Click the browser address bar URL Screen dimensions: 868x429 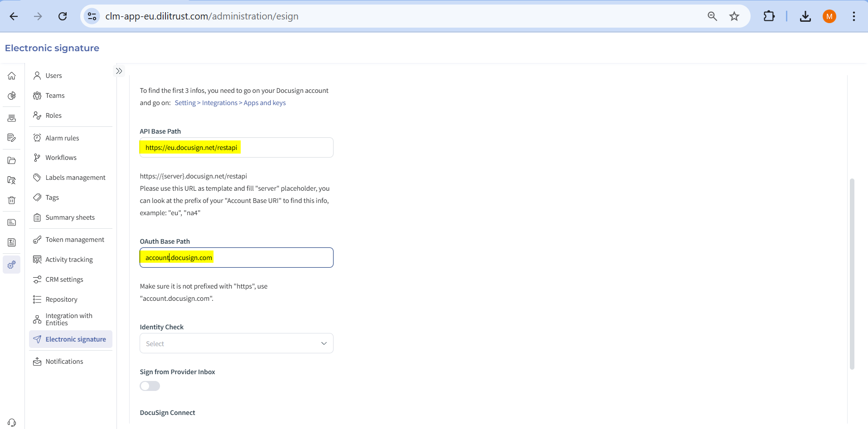point(202,16)
